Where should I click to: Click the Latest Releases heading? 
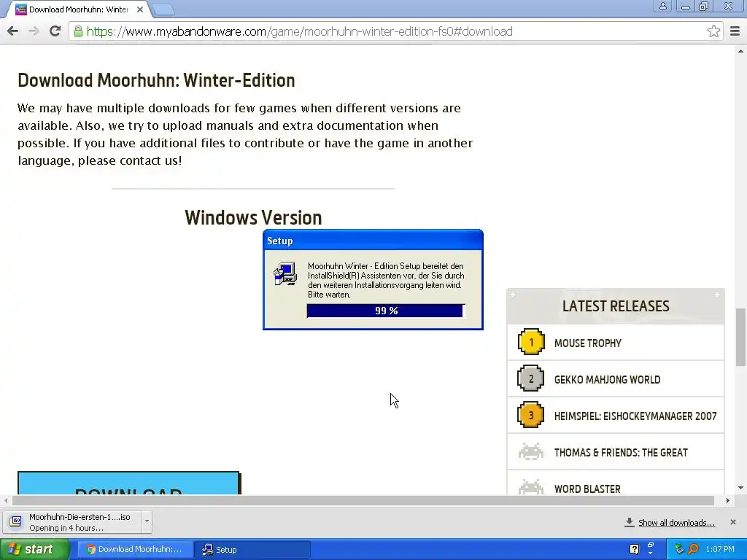(x=616, y=306)
